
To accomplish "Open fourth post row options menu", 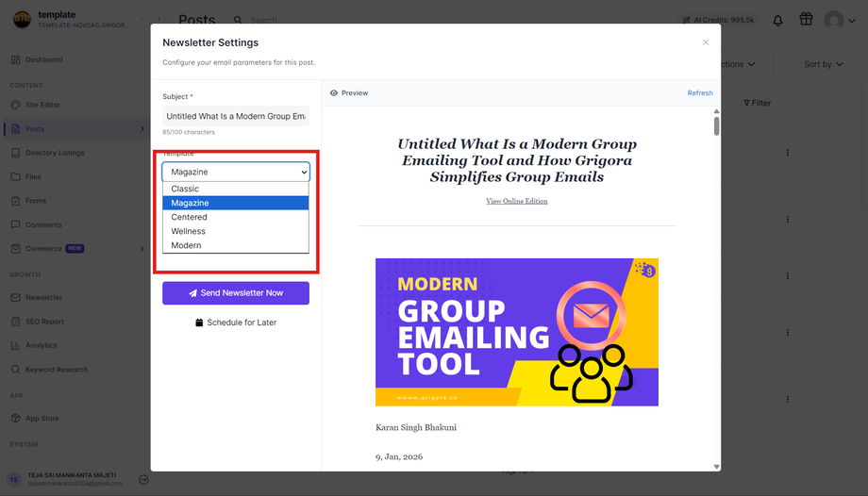I will (x=787, y=333).
